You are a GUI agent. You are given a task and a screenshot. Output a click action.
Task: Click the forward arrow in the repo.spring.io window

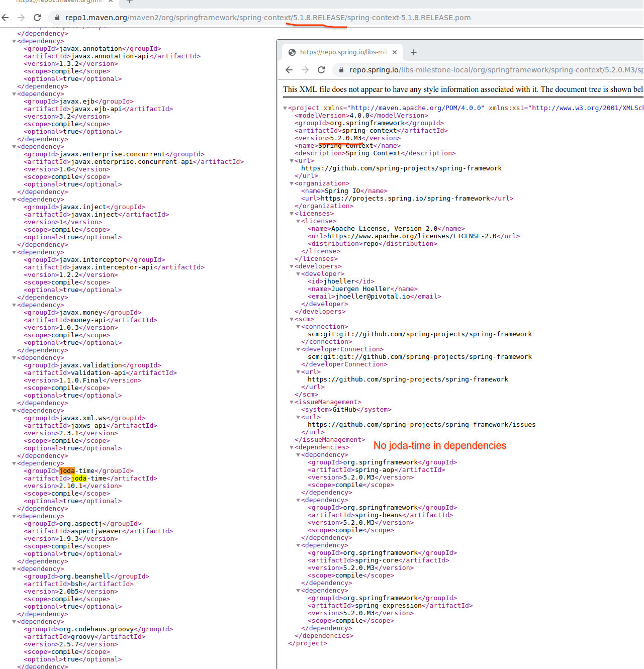coord(305,70)
